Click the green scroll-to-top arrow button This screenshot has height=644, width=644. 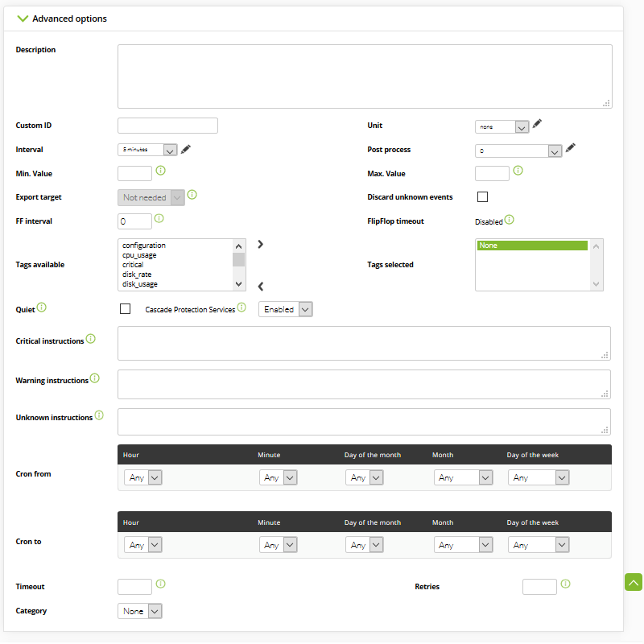634,582
